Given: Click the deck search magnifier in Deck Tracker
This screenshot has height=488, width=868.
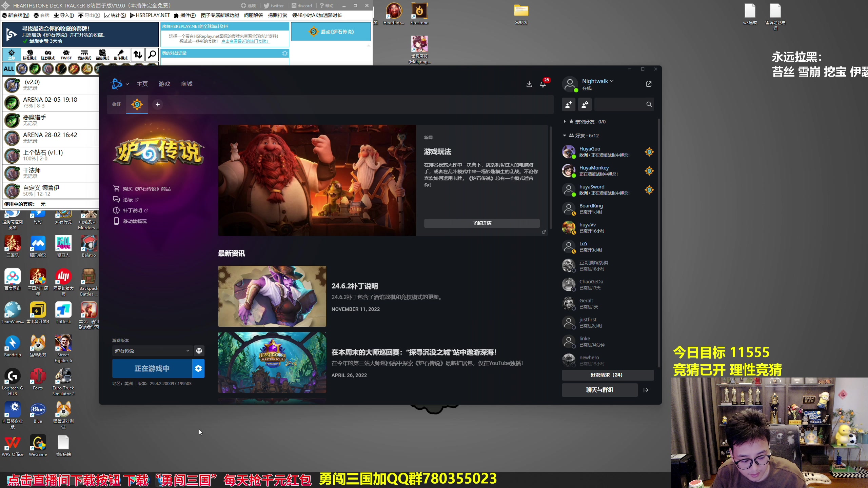Looking at the screenshot, I should point(152,55).
